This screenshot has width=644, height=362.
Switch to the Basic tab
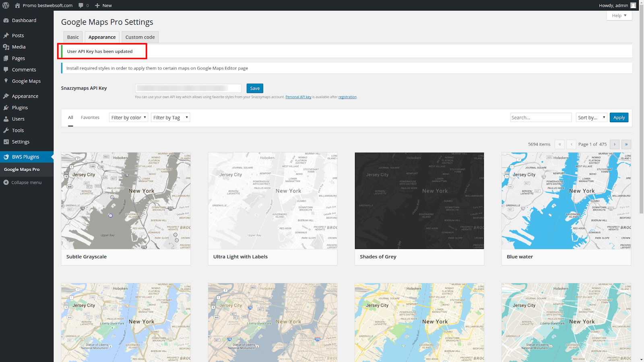pyautogui.click(x=73, y=37)
